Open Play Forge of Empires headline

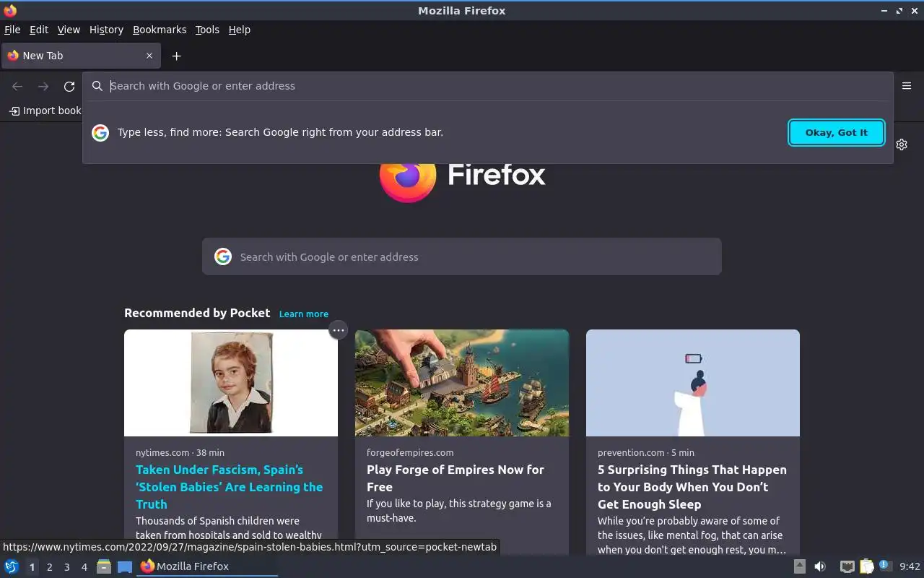click(x=456, y=478)
